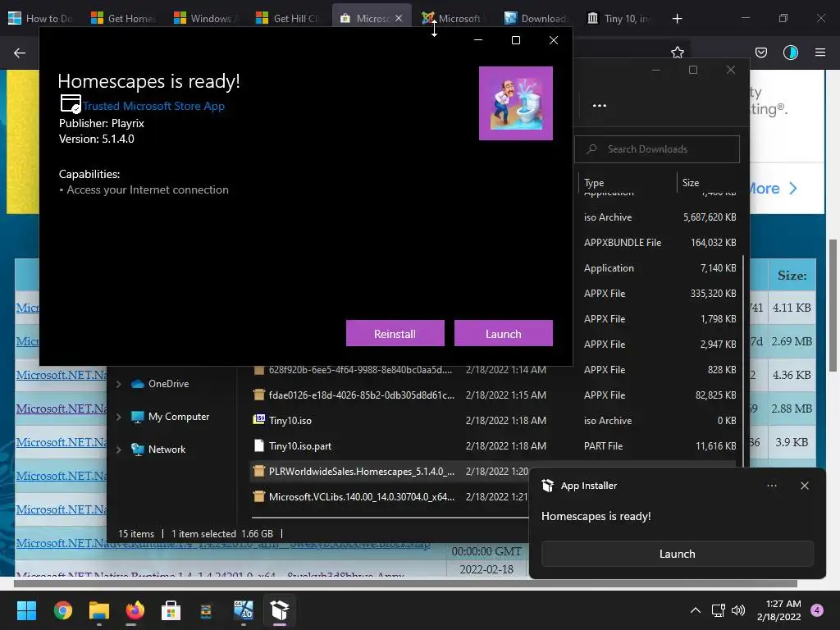Select OneDrive in the navigation pane
The width and height of the screenshot is (840, 630).
[168, 384]
